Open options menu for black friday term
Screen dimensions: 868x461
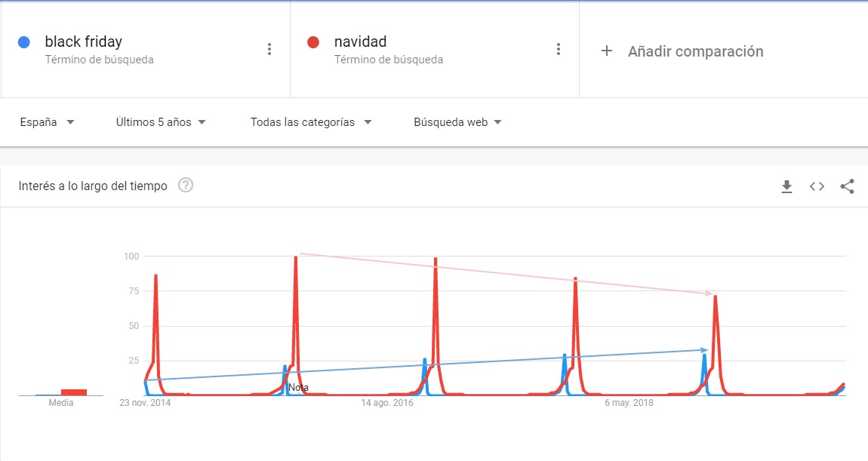click(x=269, y=49)
